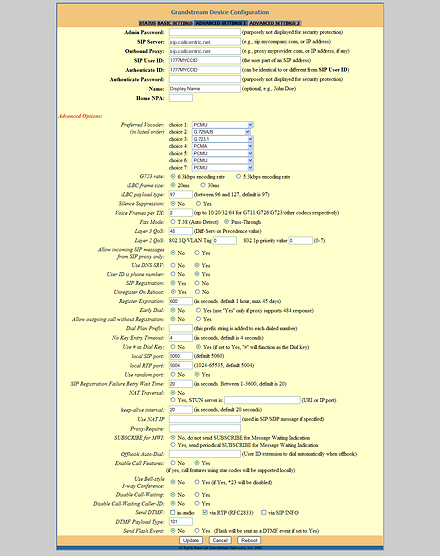Select Pass-Through fax mode
This screenshot has height=556, width=440.
click(x=226, y=222)
